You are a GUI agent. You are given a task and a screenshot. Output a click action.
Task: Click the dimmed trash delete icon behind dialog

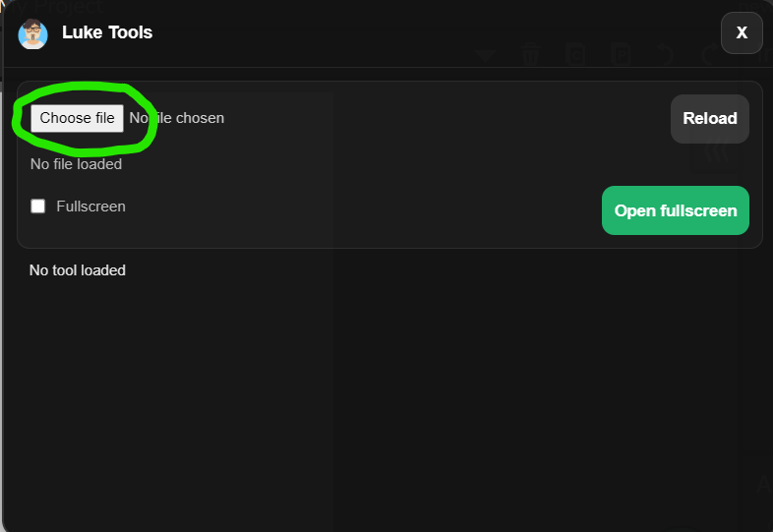[x=532, y=54]
